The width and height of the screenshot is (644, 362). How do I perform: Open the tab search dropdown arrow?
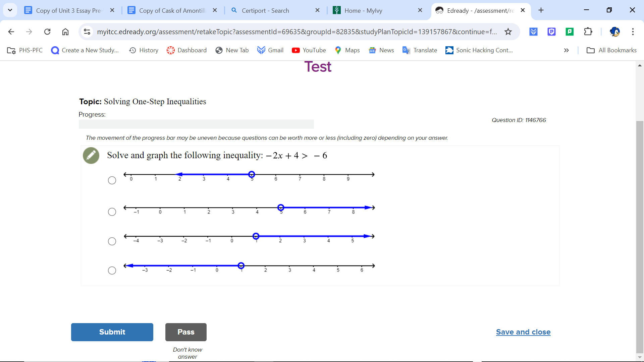[10, 10]
